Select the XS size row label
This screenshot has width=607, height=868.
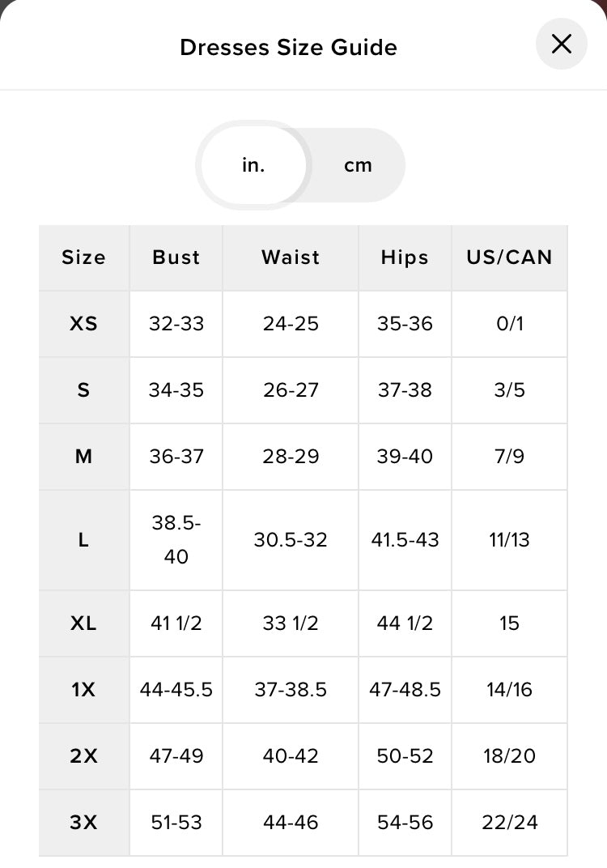coord(83,324)
